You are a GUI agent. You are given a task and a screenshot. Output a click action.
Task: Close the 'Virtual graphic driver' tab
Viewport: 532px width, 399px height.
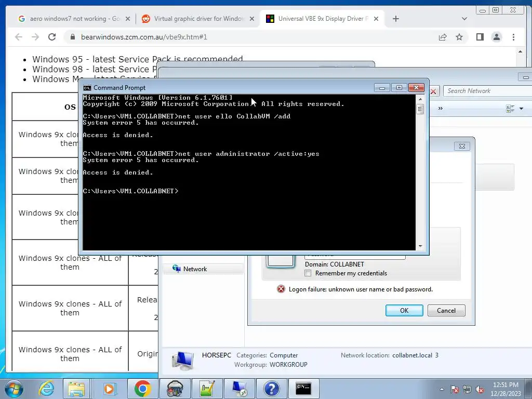click(x=252, y=19)
